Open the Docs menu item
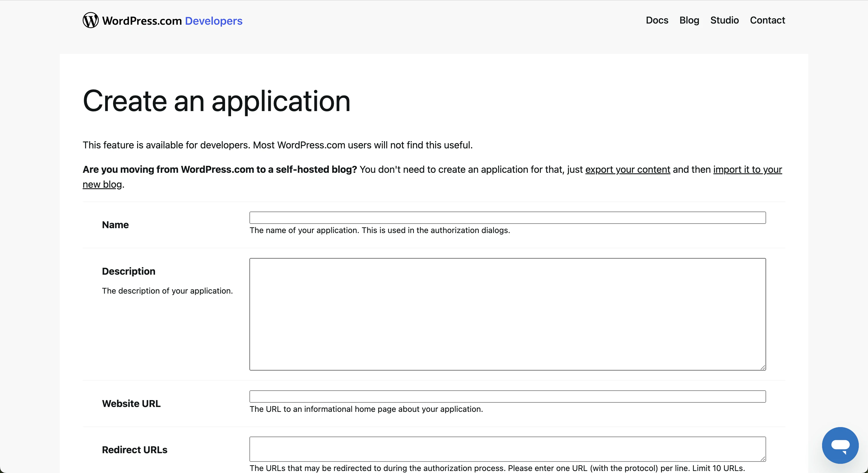Image resolution: width=868 pixels, height=473 pixels. coord(657,20)
